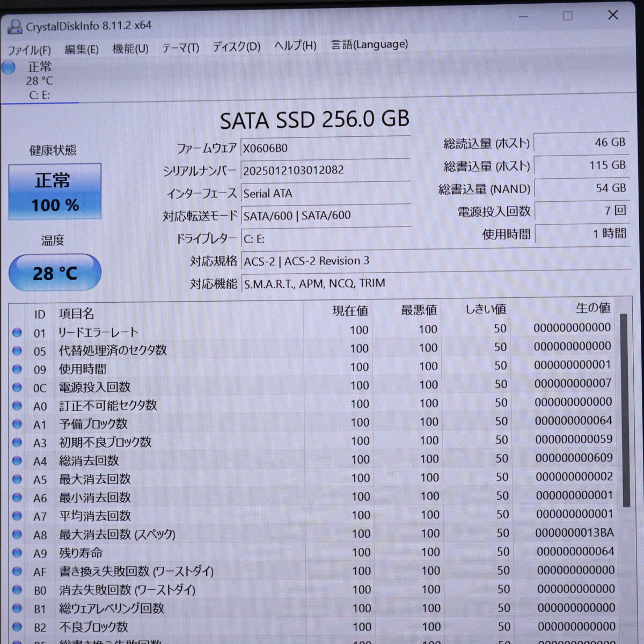This screenshot has height=644, width=644.
Task: Click status dot for A5 最大消去回数
Action: [17, 479]
